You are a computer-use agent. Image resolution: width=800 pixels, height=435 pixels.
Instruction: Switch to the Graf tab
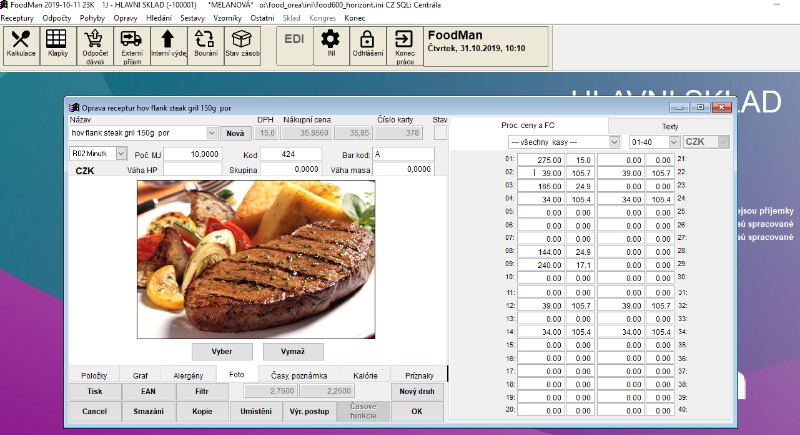click(140, 375)
